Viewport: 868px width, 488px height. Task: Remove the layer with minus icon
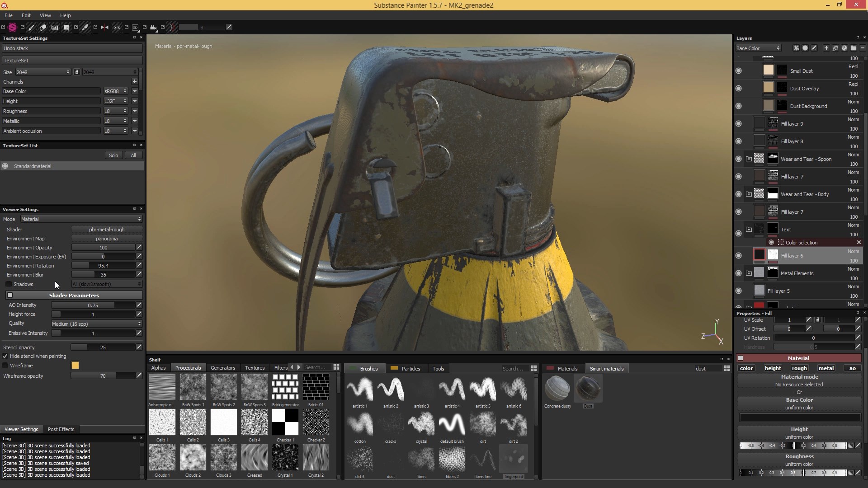pyautogui.click(x=863, y=48)
